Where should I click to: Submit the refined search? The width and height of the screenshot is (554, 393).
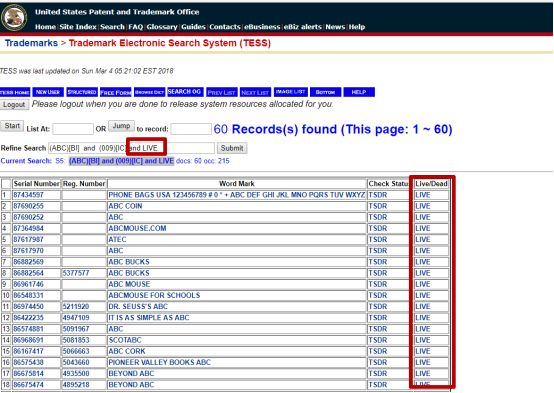232,148
